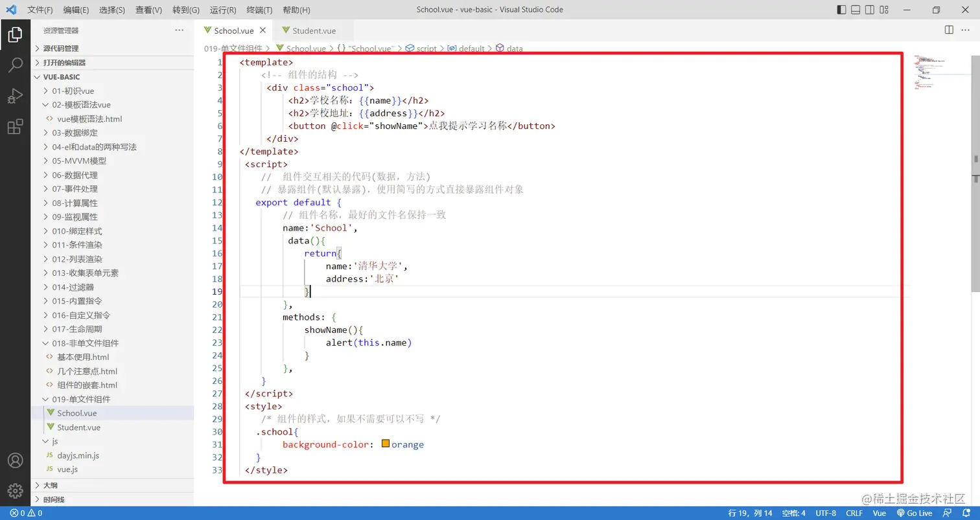
Task: Click the JS icon beside dayjs.min.js
Action: [x=49, y=455]
